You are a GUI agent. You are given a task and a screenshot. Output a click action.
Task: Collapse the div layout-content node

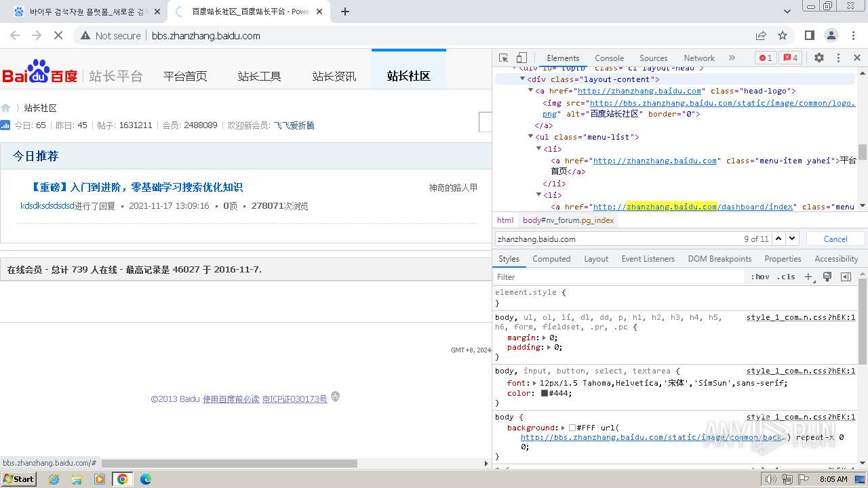[523, 79]
